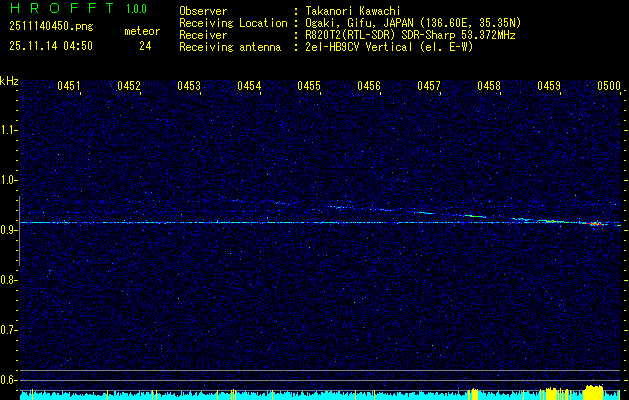Select the 0455 time marker
The image size is (629, 400).
tap(309, 87)
